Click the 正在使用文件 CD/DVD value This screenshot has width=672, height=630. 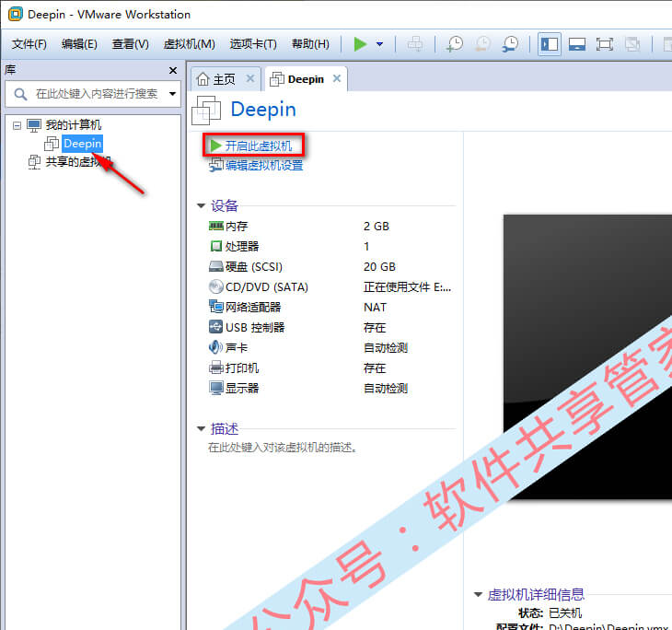tap(407, 287)
